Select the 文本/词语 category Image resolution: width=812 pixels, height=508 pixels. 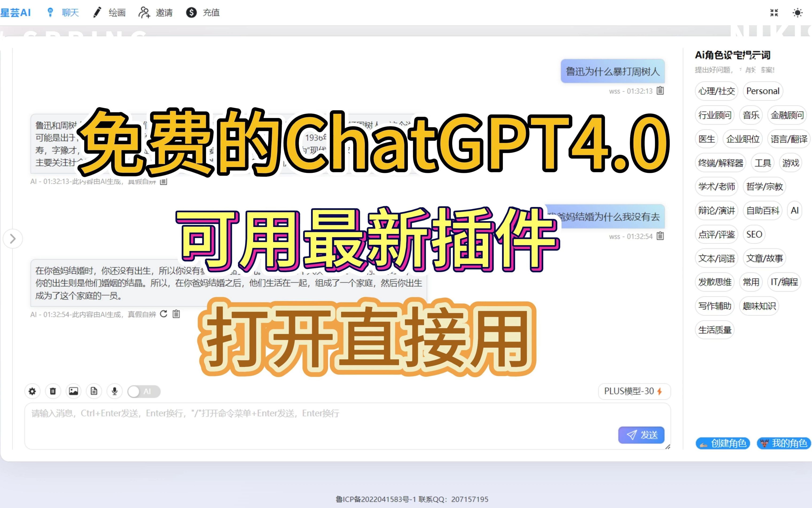point(716,258)
